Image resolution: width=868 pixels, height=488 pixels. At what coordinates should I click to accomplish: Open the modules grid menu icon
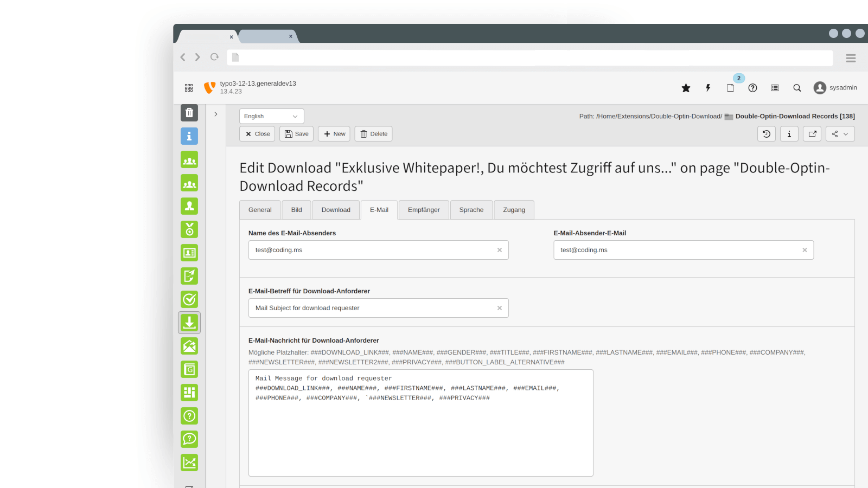point(189,88)
